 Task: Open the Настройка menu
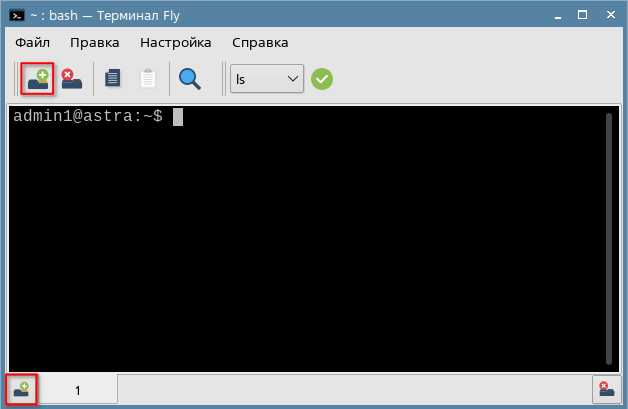175,43
